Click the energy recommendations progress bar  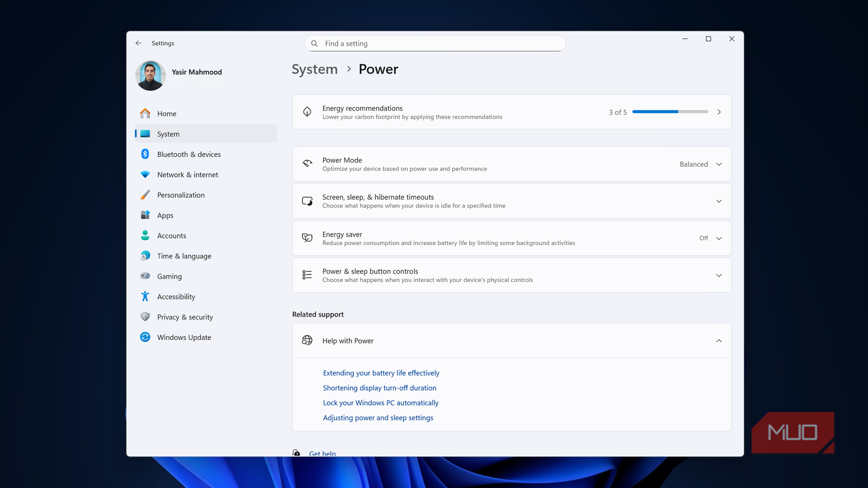[x=670, y=112]
